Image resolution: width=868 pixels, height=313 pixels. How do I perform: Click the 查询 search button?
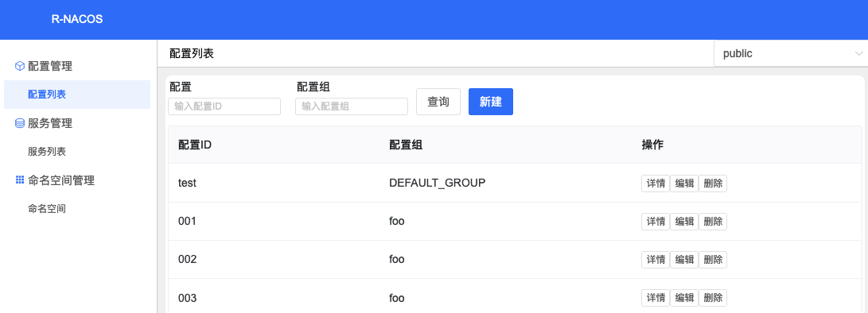(x=438, y=102)
